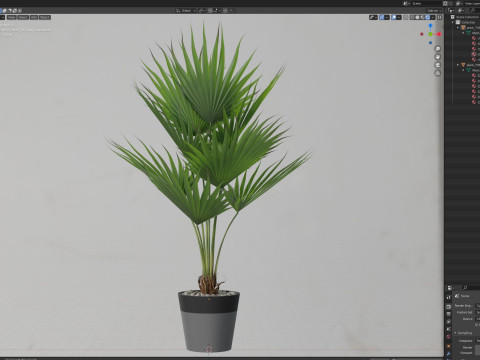The height and width of the screenshot is (360, 480).
Task: Open properties editor type dropdown
Action: (451, 287)
